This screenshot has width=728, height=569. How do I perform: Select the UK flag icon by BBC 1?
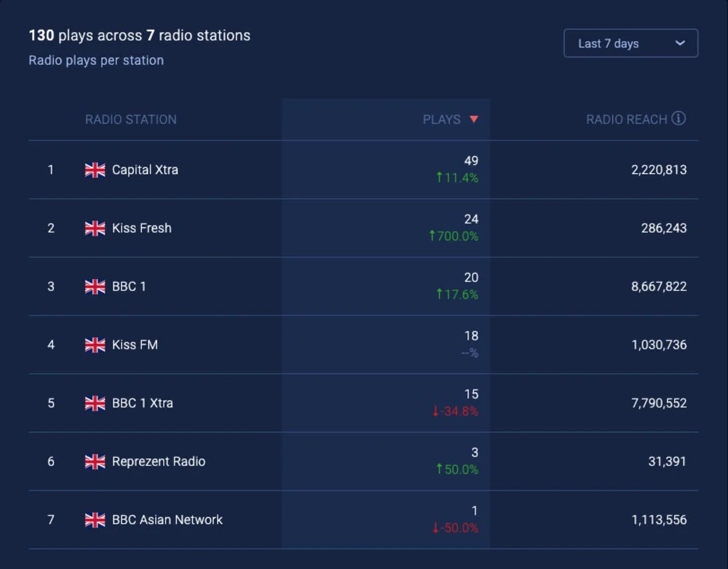(95, 287)
